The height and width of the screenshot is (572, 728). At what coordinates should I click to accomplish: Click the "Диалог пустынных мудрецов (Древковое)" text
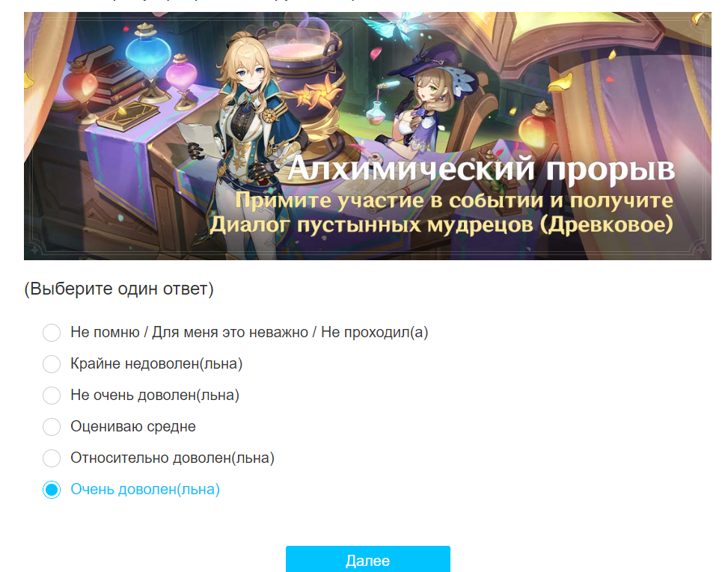(x=441, y=224)
